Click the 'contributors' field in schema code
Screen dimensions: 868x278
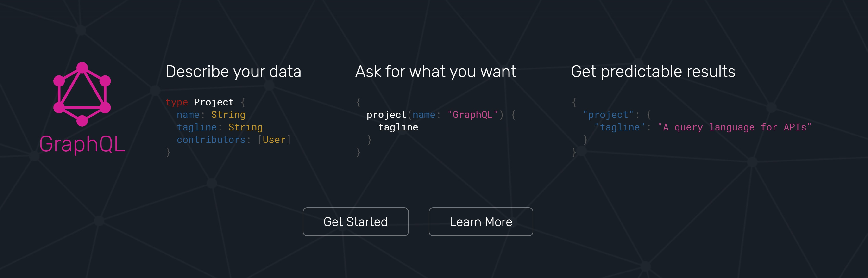point(211,140)
